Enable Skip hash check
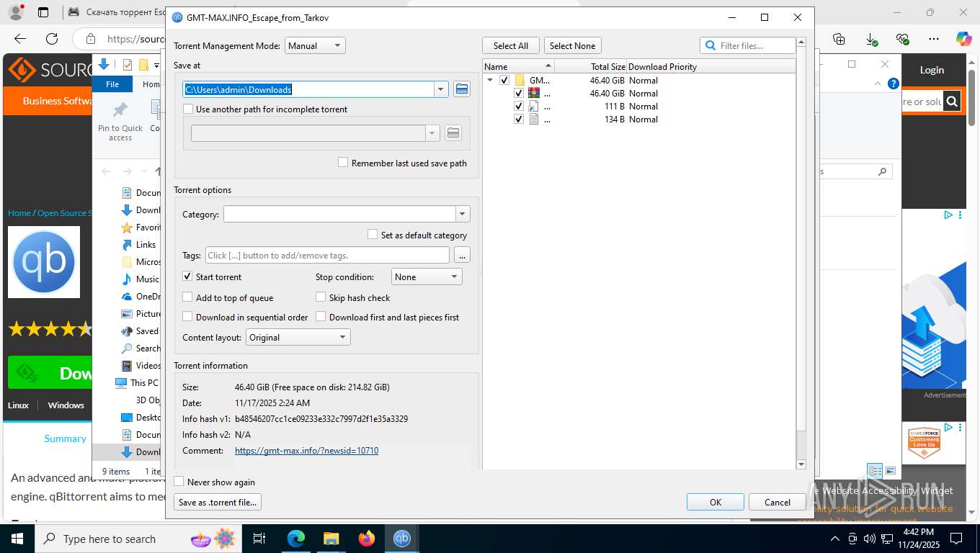980x553 pixels. pos(321,297)
